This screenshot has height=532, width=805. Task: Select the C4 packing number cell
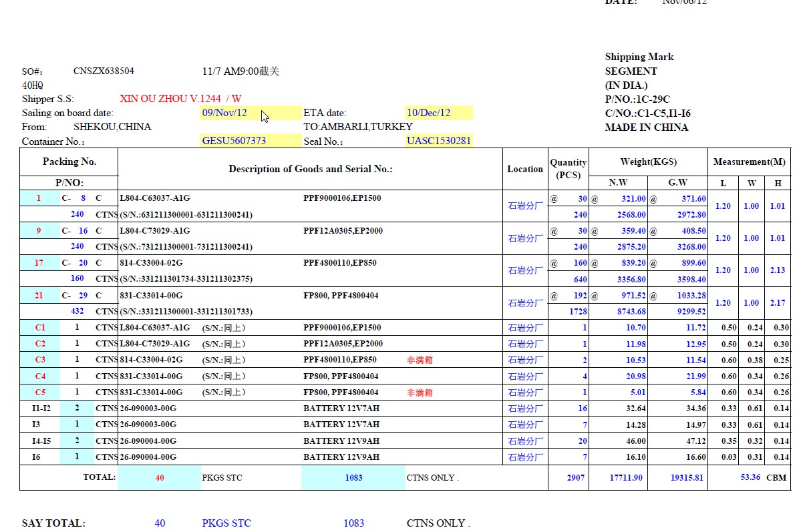[40, 376]
